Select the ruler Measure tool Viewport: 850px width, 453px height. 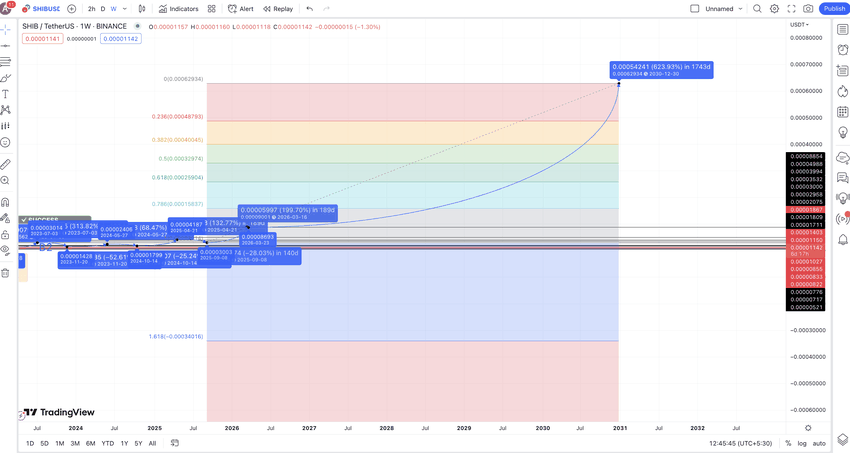tap(5, 164)
